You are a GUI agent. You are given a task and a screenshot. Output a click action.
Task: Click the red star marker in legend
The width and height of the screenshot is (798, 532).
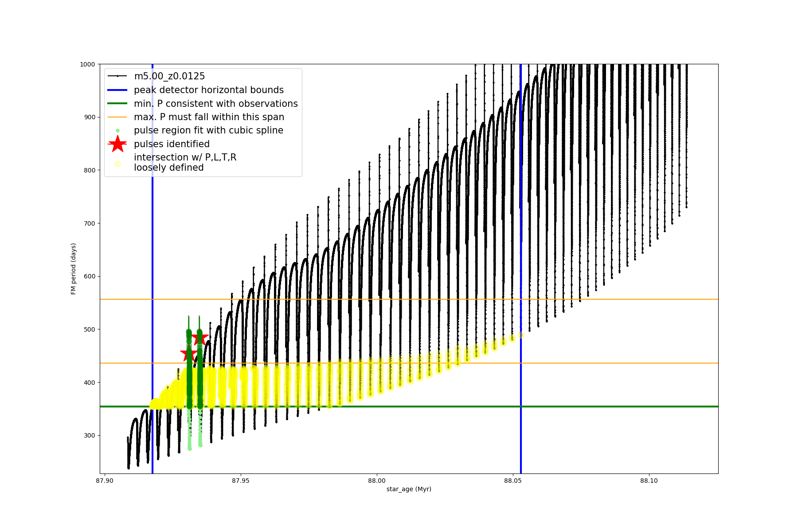pos(117,144)
